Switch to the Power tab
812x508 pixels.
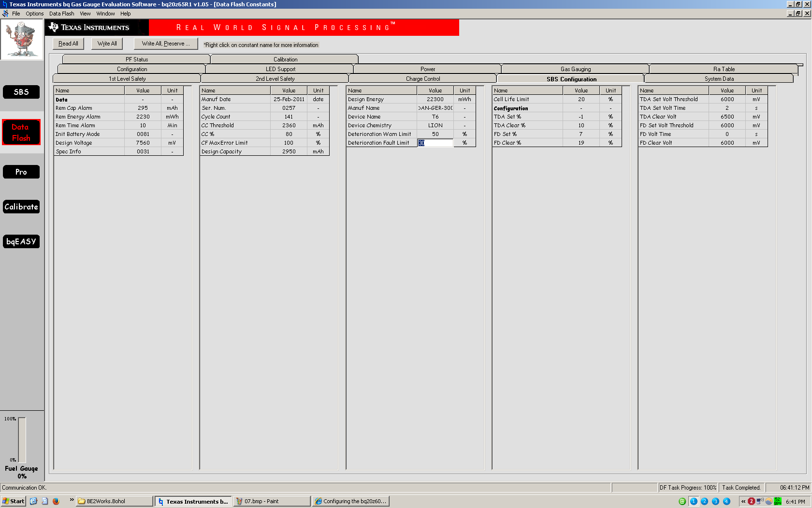428,69
